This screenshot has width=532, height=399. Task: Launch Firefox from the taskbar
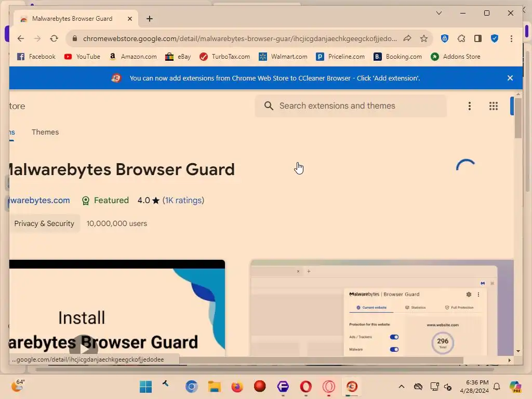tap(237, 387)
